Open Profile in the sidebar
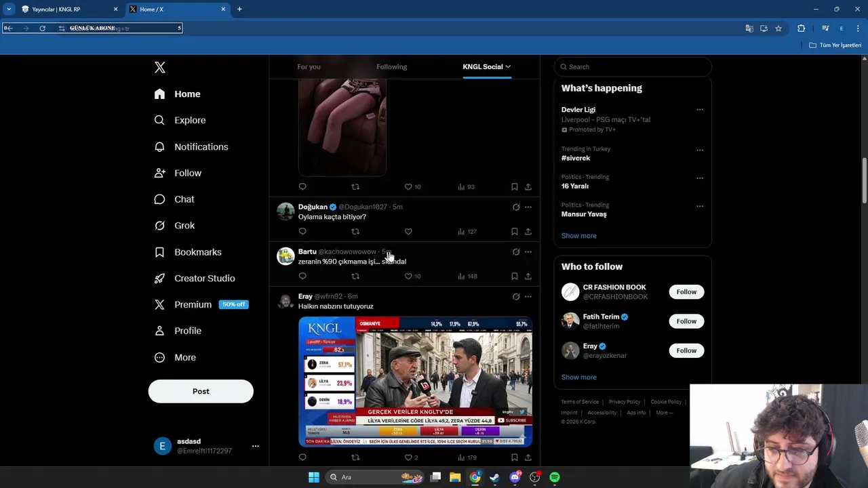 [178, 331]
